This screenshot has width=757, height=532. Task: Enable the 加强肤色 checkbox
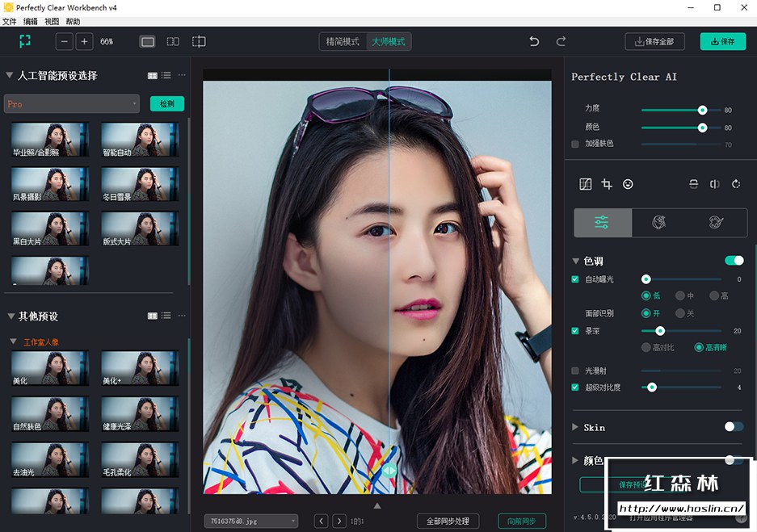pos(575,144)
